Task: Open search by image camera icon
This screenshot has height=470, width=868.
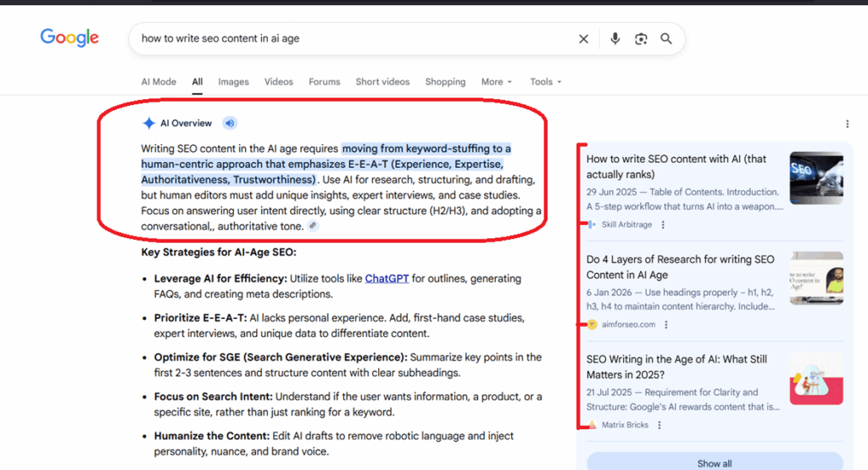Action: click(x=641, y=39)
